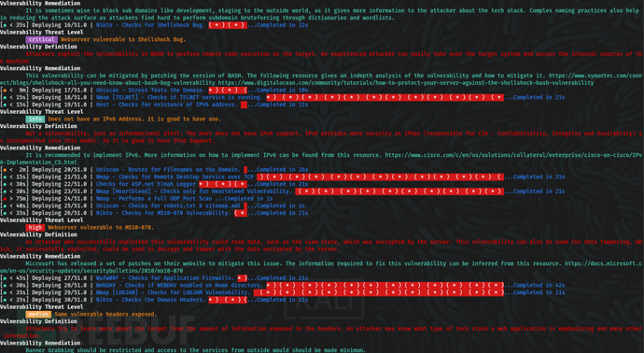This screenshot has width=644, height=353.
Task: Click '...Completed in 11s' on IPV6 row
Action: 277,105
